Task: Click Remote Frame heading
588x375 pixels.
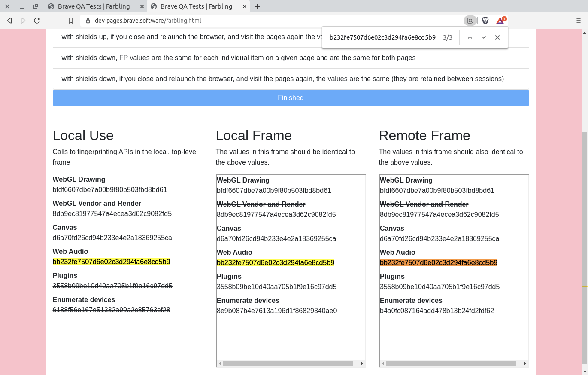Action: click(x=424, y=136)
